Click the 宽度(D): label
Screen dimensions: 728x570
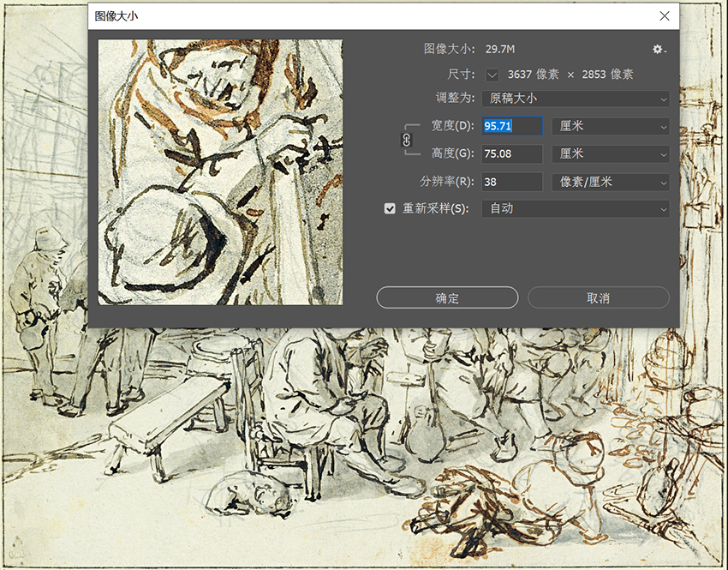[453, 126]
